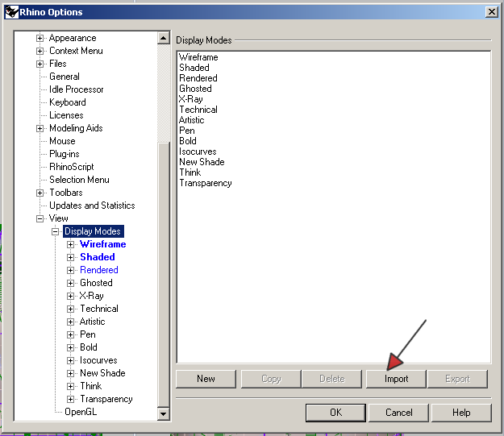This screenshot has height=436, width=504.
Task: Select Idle Processor in the tree
Action: tap(76, 89)
